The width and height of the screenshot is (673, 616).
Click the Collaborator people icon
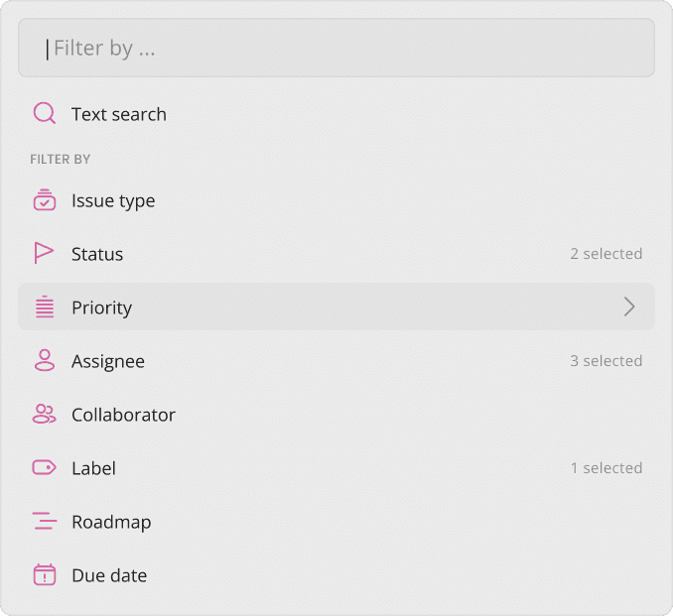(45, 414)
